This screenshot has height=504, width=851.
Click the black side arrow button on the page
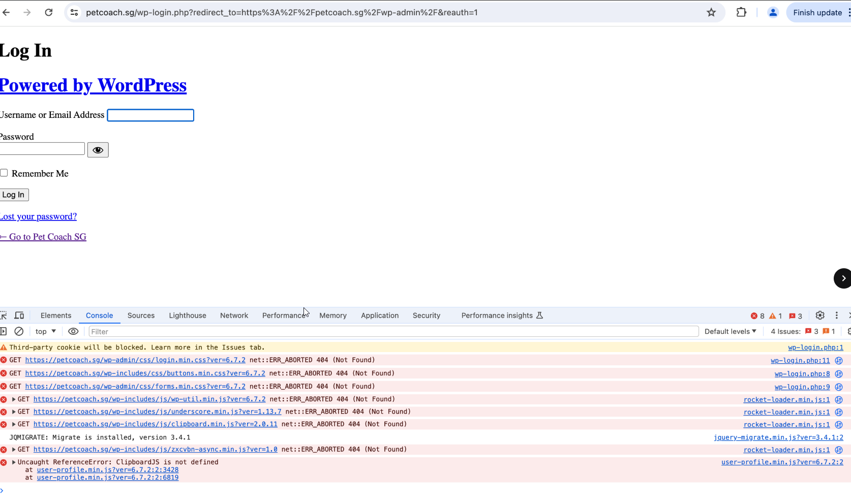[x=842, y=278]
